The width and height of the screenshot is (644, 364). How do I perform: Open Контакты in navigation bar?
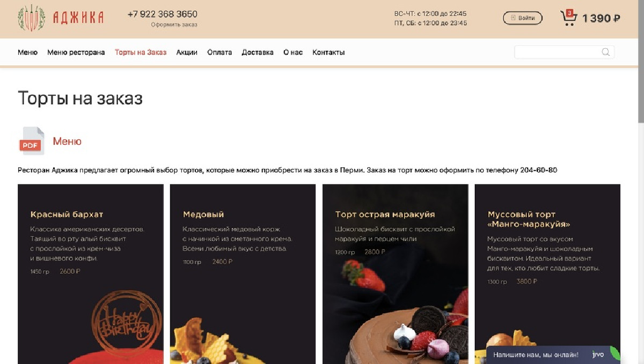[x=328, y=53]
